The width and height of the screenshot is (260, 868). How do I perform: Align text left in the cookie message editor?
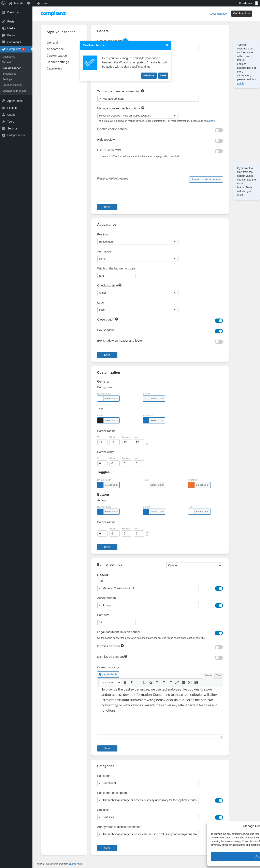coord(157,682)
